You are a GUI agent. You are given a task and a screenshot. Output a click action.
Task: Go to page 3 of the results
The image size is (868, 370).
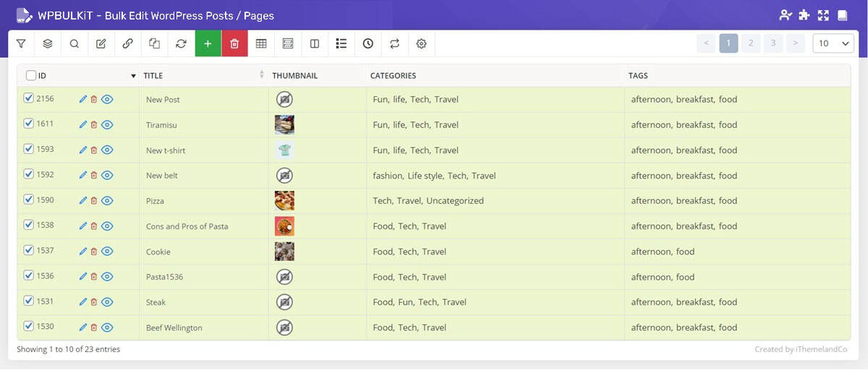pos(773,43)
